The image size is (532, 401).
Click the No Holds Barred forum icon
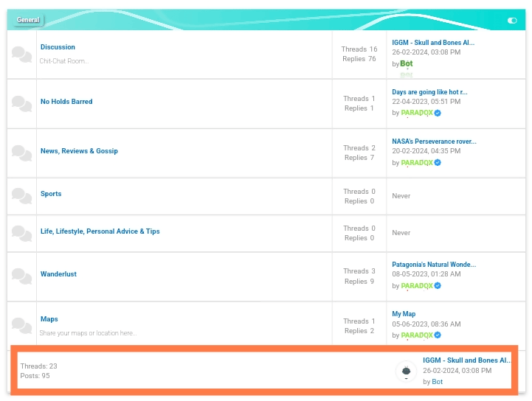pyautogui.click(x=21, y=104)
